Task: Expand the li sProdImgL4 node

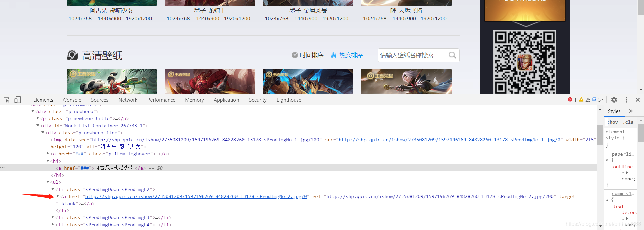Action: [x=53, y=224]
